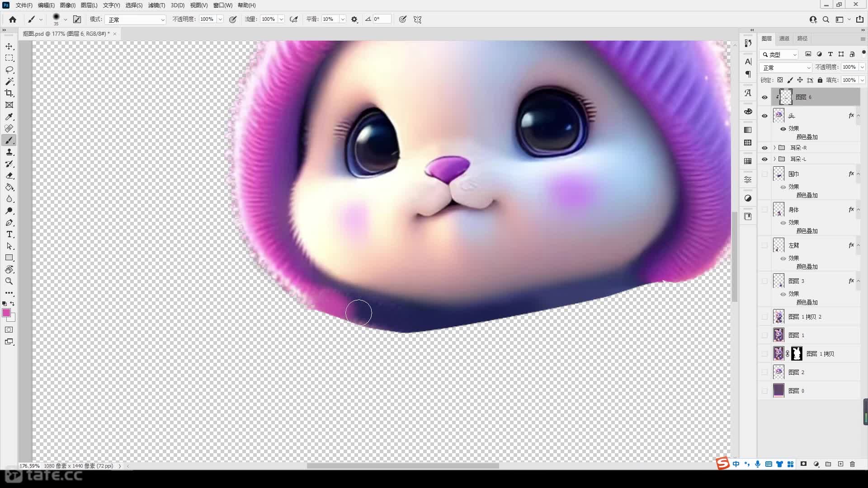868x488 pixels.
Task: Click the foreground pink color swatch
Action: tap(6, 313)
